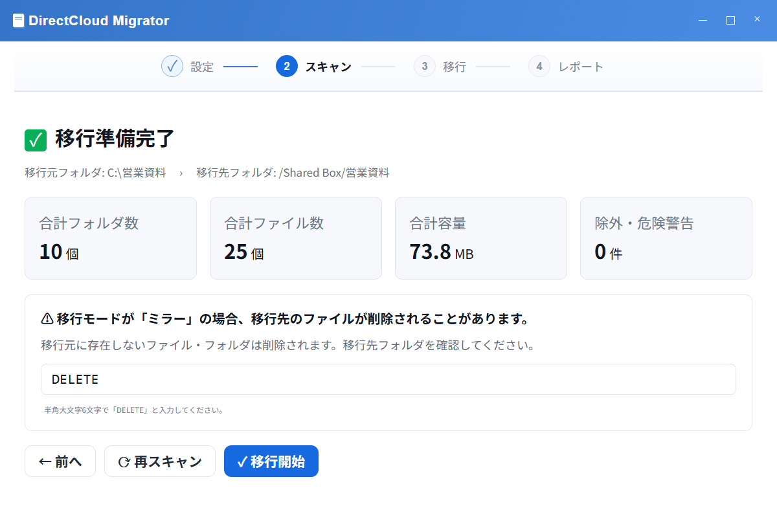Click the 合計容量 label
Image resolution: width=777 pixels, height=532 pixels.
438,223
